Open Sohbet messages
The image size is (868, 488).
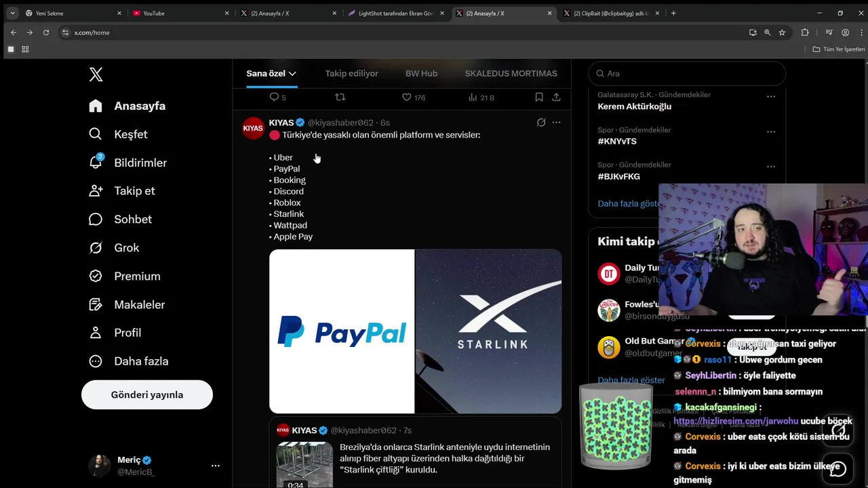pyautogui.click(x=121, y=220)
